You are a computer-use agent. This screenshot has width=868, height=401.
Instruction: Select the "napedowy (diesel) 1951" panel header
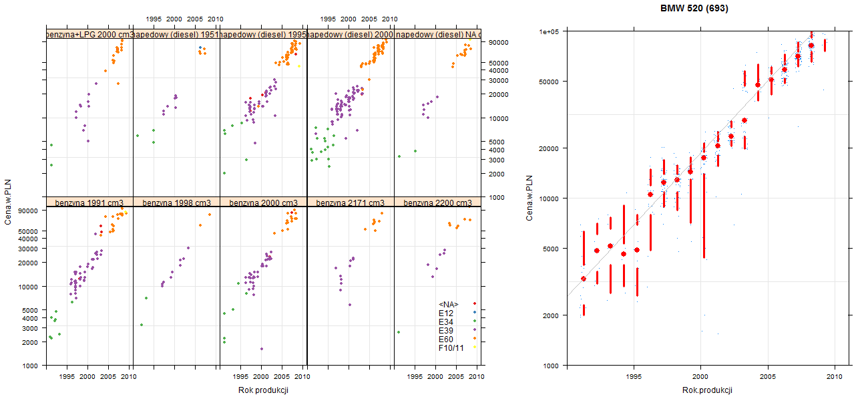(x=177, y=34)
